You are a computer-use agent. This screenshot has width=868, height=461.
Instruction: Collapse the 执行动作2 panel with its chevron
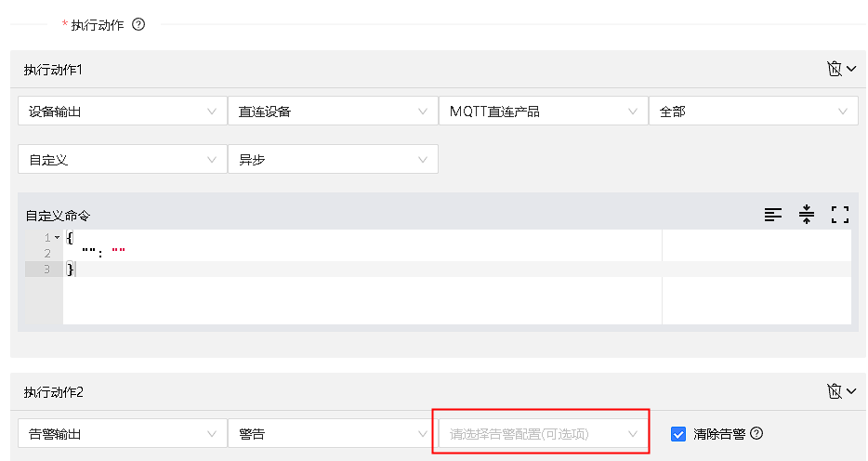pos(850,392)
